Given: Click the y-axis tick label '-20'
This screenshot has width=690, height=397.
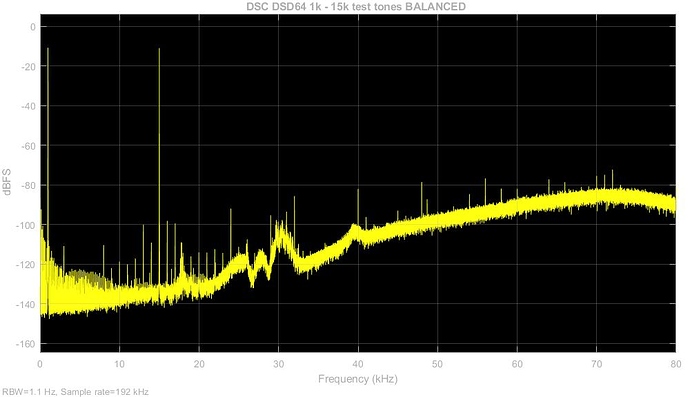Looking at the screenshot, I should (29, 66).
